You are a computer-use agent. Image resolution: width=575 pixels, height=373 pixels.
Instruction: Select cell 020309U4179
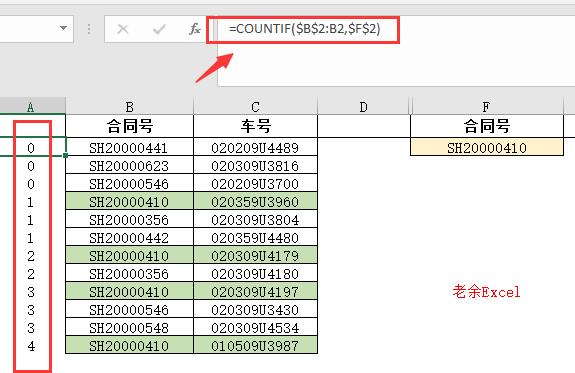tap(256, 256)
